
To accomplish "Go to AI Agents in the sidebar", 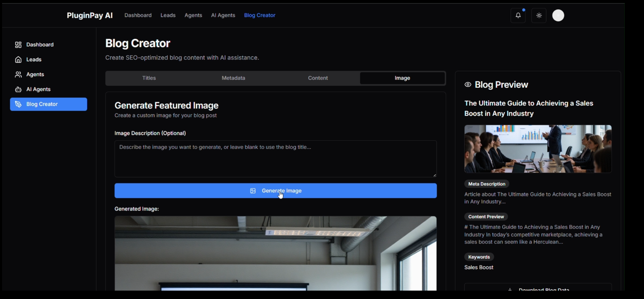I will pos(49,89).
